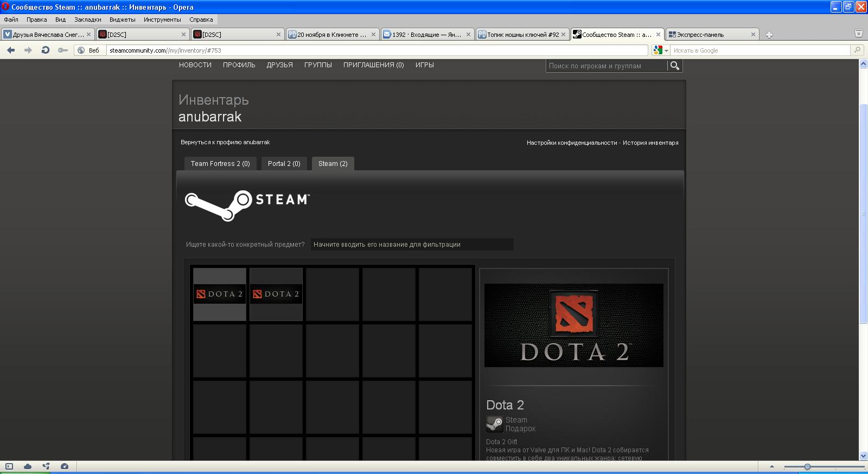The height and width of the screenshot is (474, 868).
Task: Toggle Opera Turbo speedometer icon
Action: (x=65, y=466)
